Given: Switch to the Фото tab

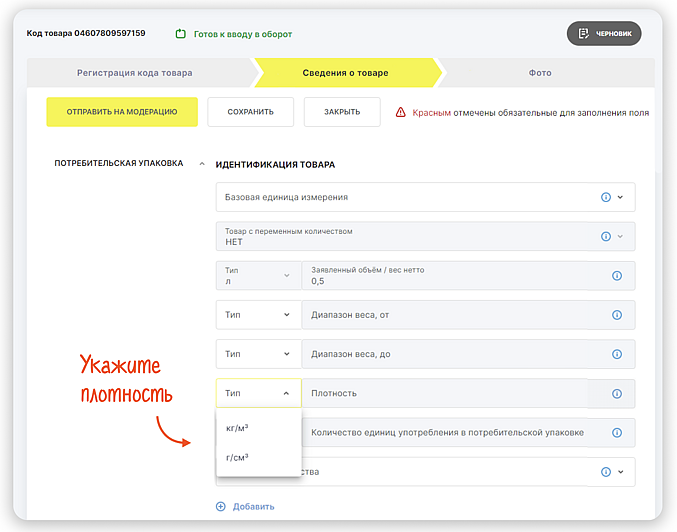Looking at the screenshot, I should coord(540,73).
